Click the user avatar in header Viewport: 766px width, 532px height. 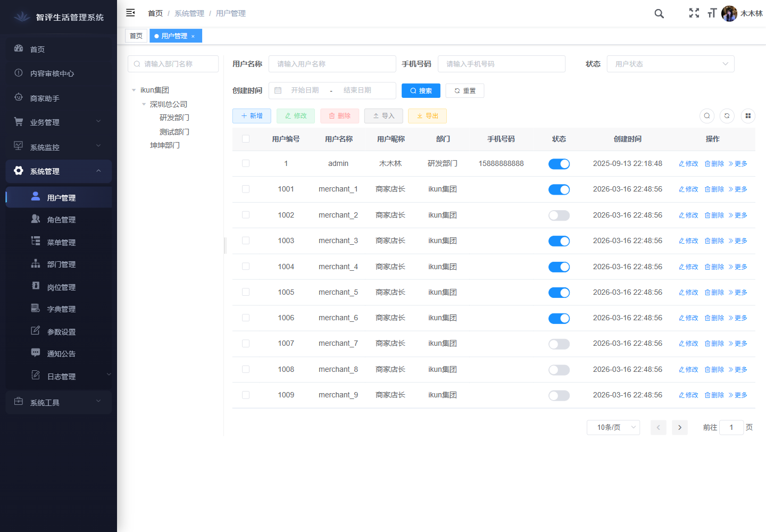pyautogui.click(x=729, y=14)
